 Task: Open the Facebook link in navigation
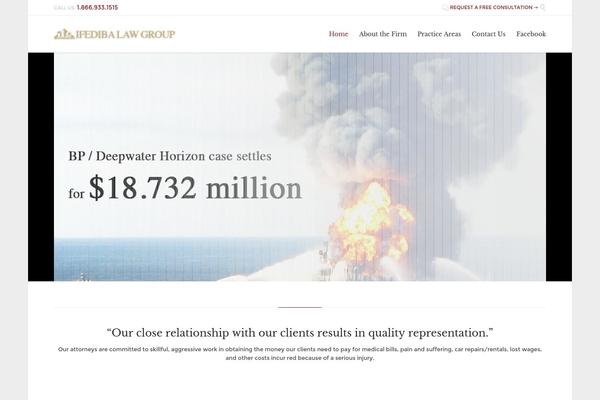click(x=531, y=34)
